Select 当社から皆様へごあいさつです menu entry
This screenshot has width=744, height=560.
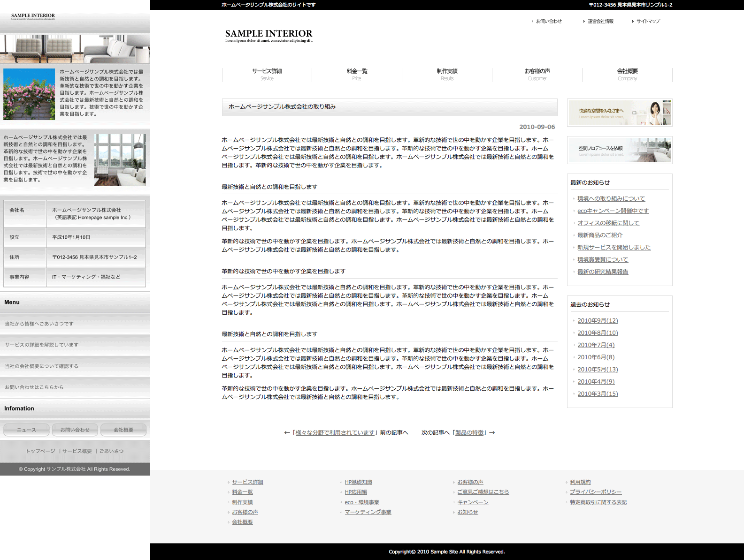39,324
